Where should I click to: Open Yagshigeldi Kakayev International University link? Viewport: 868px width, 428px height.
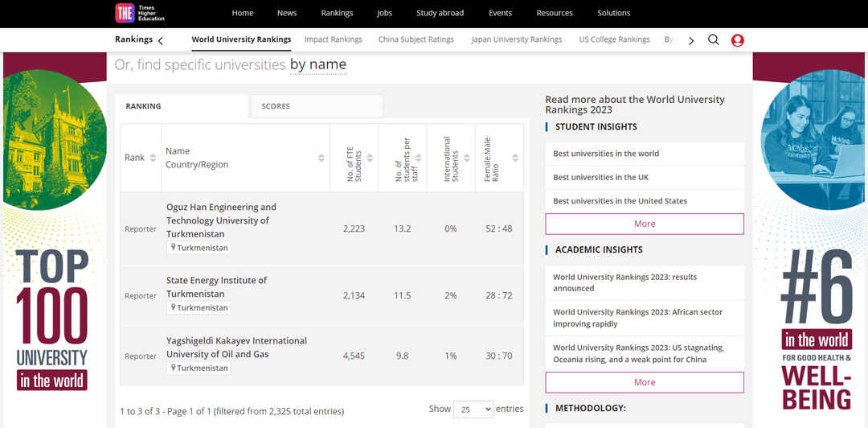tap(236, 347)
